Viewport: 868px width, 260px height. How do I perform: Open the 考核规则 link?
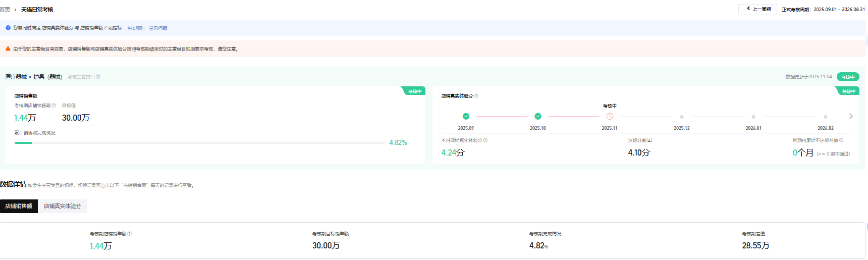(x=135, y=28)
